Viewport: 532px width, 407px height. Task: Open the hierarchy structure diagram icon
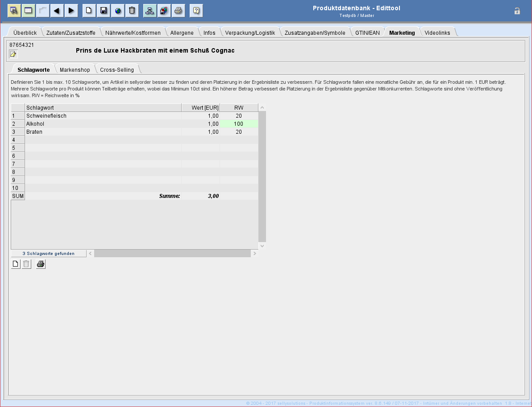click(150, 11)
